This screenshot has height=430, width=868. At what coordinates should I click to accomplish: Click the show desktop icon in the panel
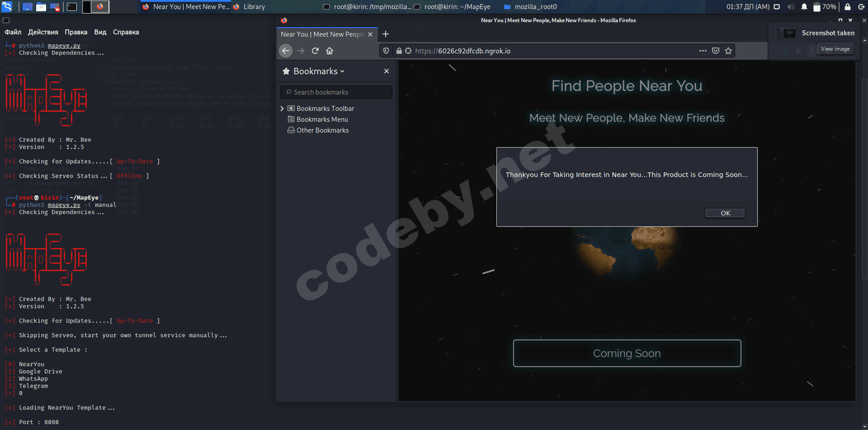click(x=27, y=7)
